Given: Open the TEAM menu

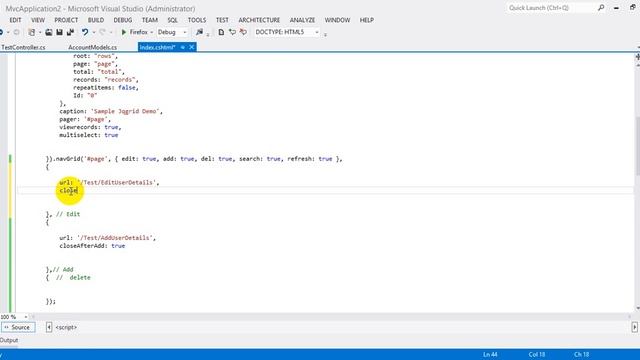Looking at the screenshot, I should pos(149,20).
